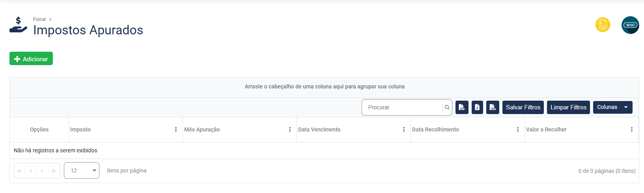Go to Fiscal breadcrumb link
Image resolution: width=644 pixels, height=193 pixels.
click(x=39, y=19)
